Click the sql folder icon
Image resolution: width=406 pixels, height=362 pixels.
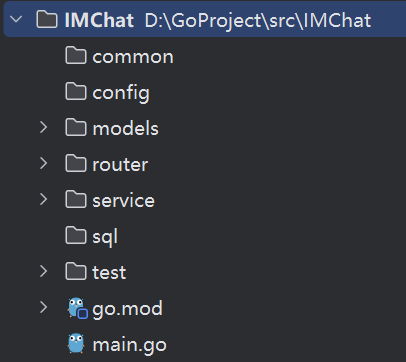(76, 235)
